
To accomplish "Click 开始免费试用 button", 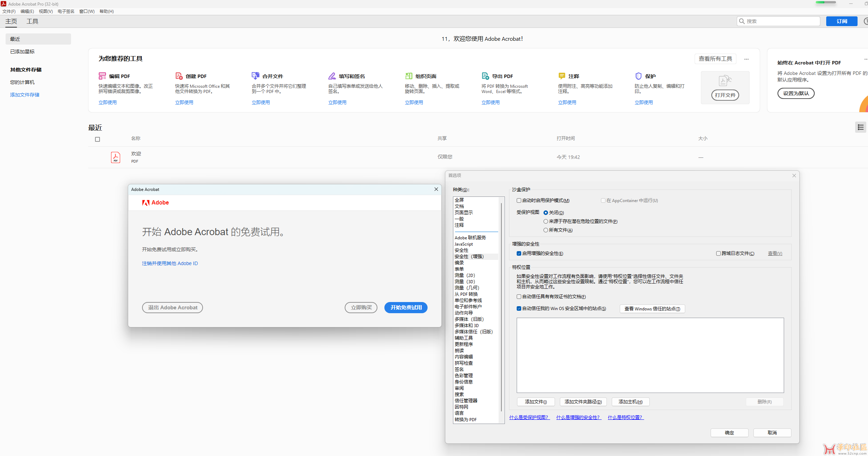I will [x=406, y=308].
